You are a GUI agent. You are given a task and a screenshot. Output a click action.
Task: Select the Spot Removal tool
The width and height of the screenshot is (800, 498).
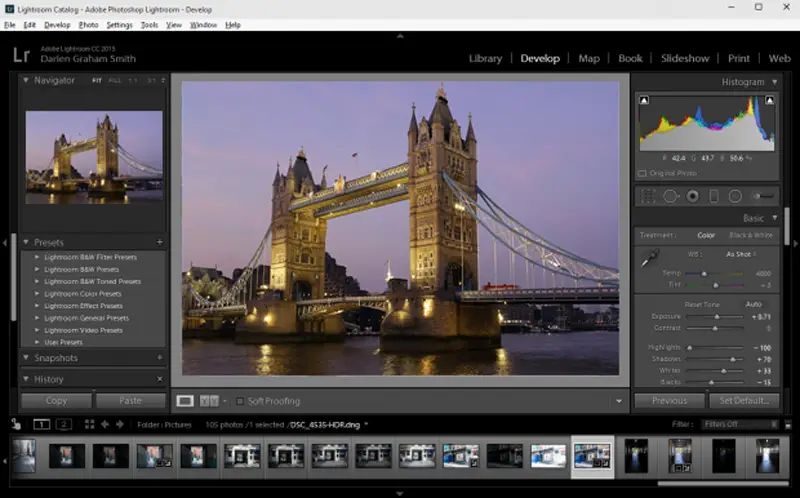[x=670, y=196]
